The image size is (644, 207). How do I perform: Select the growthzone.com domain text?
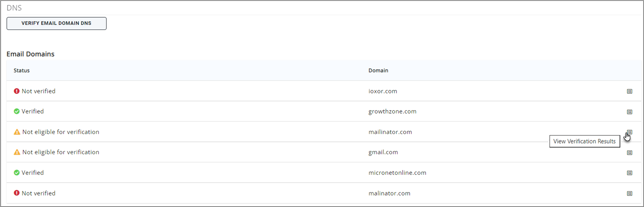pos(392,111)
